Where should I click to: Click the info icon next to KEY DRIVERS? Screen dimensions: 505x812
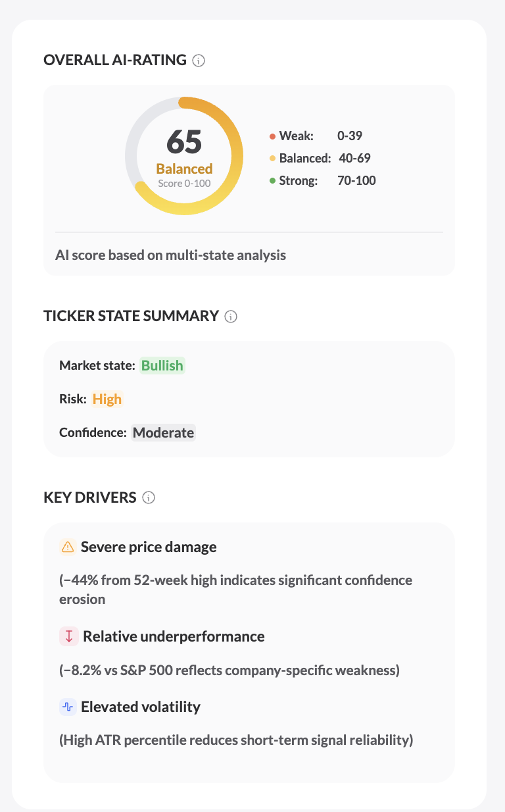[149, 497]
